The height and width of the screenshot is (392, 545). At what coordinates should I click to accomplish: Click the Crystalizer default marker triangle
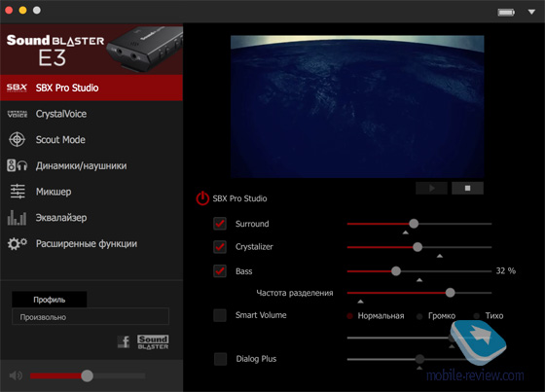click(440, 256)
